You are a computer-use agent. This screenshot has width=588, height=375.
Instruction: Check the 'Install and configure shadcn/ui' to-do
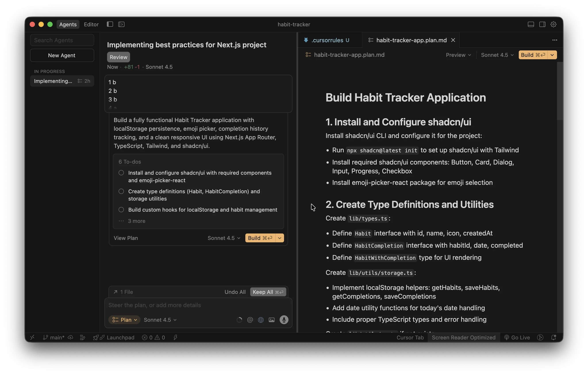pos(121,173)
